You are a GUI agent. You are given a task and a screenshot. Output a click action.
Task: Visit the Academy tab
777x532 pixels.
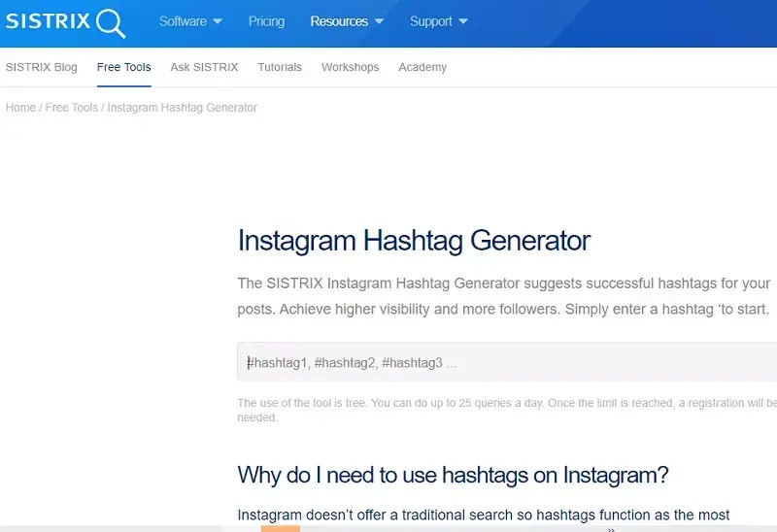422,67
